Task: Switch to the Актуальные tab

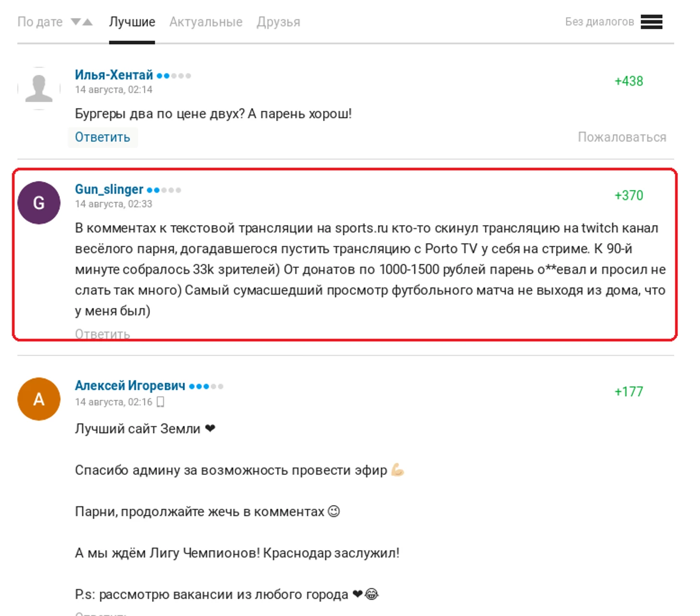Action: click(206, 22)
